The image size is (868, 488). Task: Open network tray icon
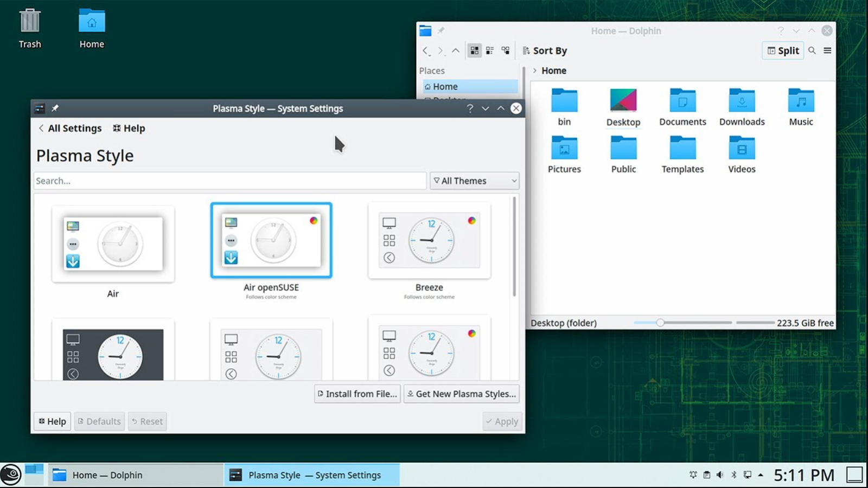(x=748, y=475)
